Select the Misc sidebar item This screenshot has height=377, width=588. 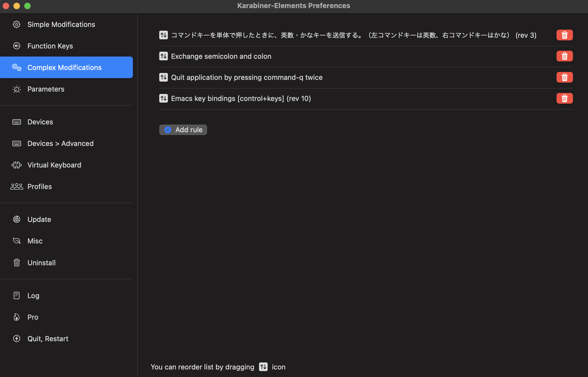pyautogui.click(x=35, y=241)
